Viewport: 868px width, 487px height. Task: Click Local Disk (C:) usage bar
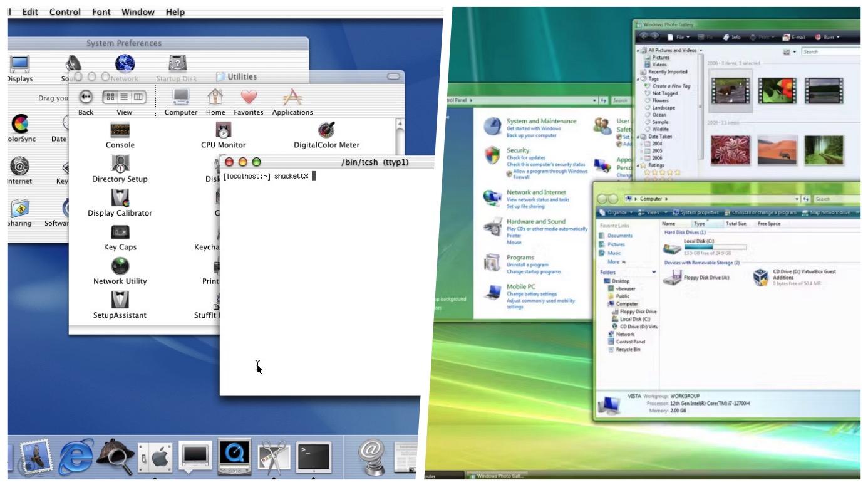click(x=715, y=247)
